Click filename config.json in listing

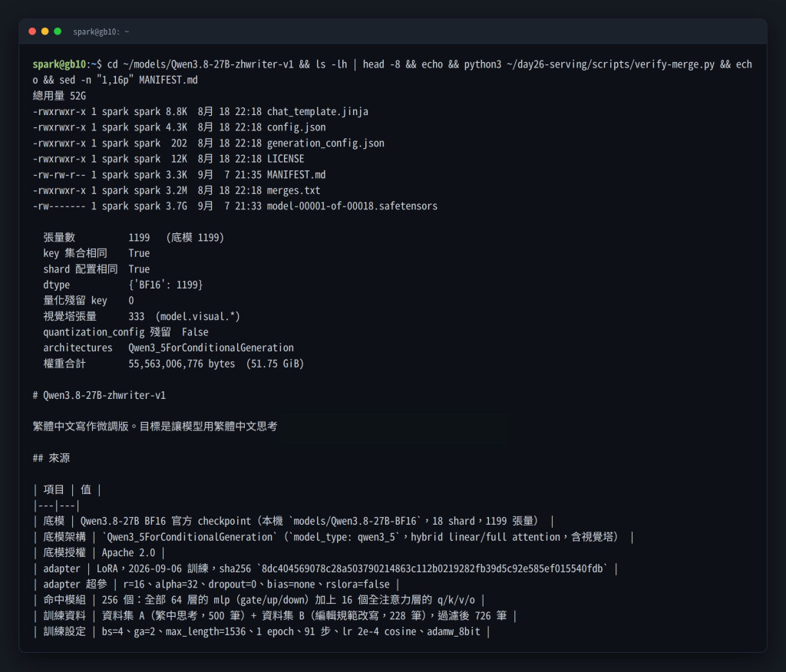[x=296, y=127]
